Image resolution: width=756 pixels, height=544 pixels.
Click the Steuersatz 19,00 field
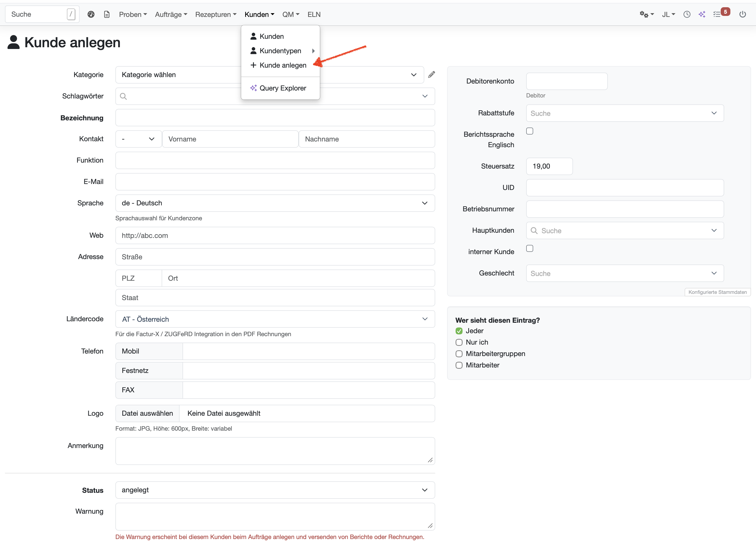point(549,166)
